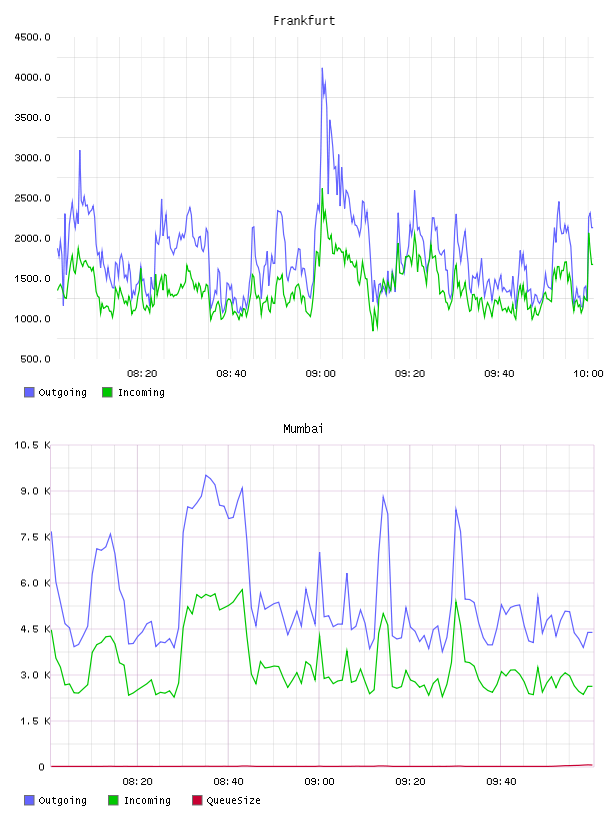The height and width of the screenshot is (816, 608).
Task: Click the 4.5 K label on Mumbai axis
Action: tap(35, 629)
